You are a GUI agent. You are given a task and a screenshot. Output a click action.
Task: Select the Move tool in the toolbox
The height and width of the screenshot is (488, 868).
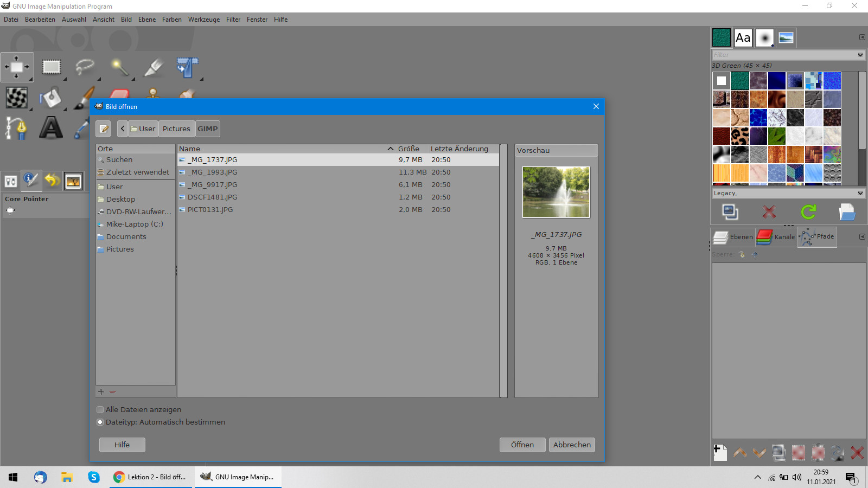coord(17,67)
